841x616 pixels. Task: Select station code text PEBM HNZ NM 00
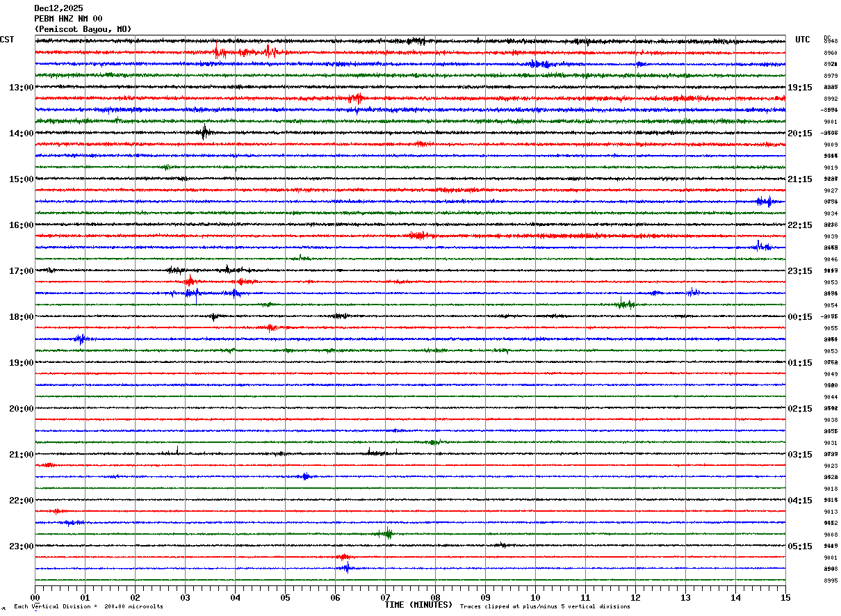[68, 19]
